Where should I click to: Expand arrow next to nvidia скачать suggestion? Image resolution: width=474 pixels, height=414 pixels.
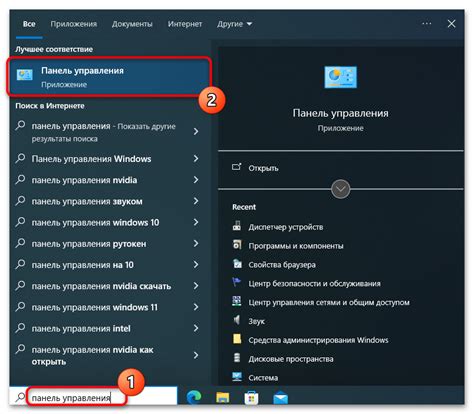click(196, 286)
